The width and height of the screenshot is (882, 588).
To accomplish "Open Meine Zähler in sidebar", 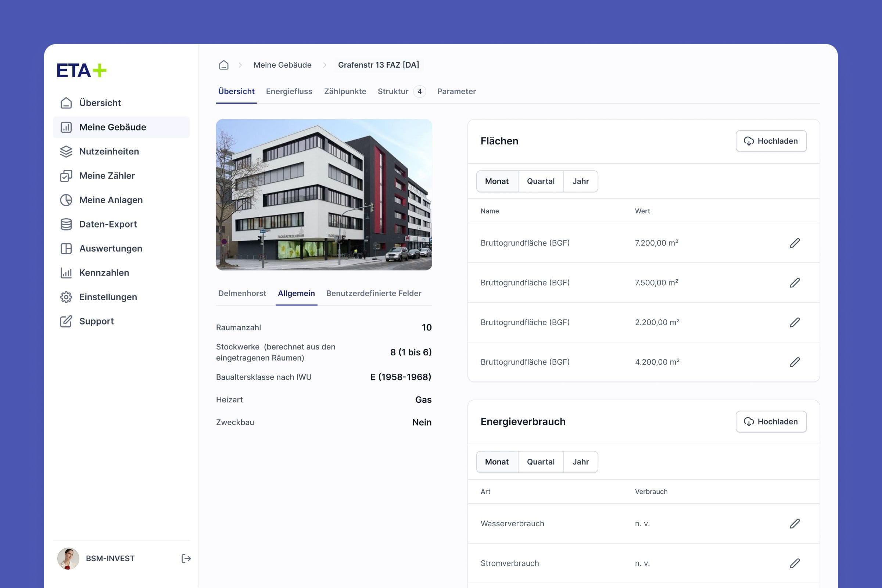I will (x=107, y=176).
